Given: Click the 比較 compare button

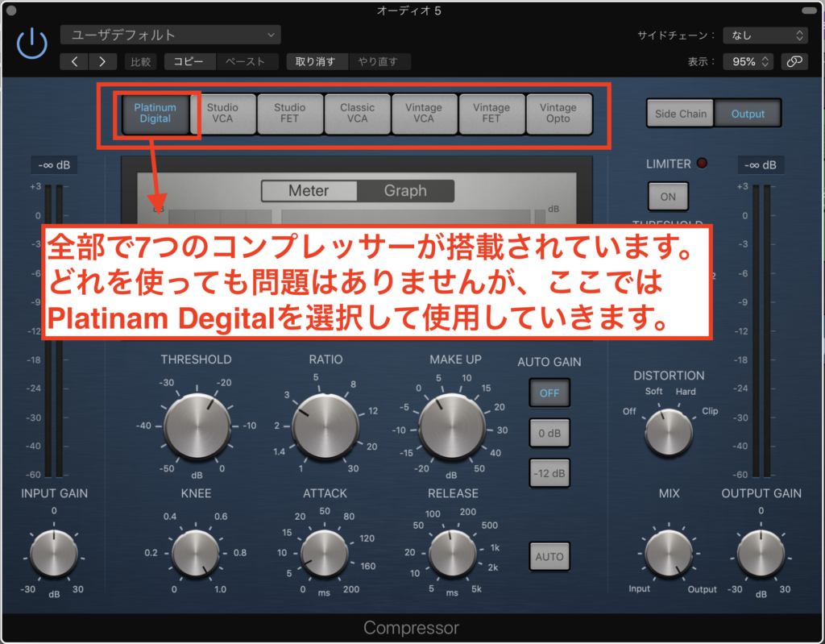Looking at the screenshot, I should (x=140, y=61).
